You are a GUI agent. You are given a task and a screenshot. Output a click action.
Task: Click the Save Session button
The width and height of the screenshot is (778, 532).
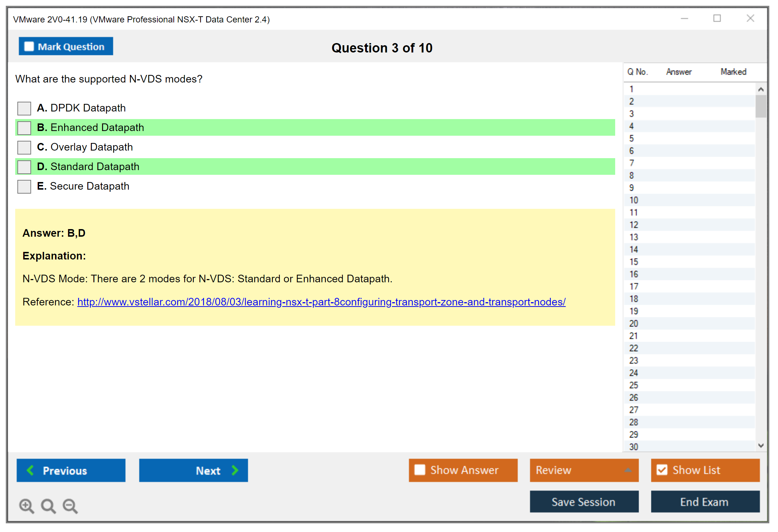(x=584, y=502)
